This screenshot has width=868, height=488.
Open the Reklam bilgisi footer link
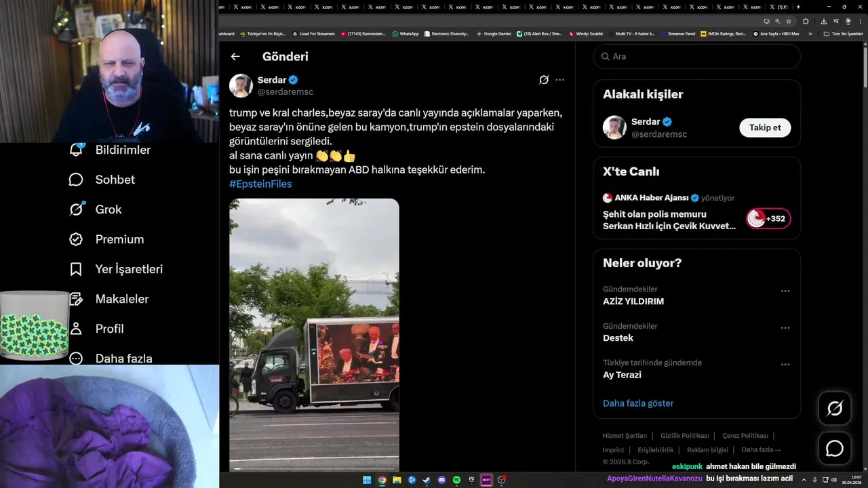click(x=707, y=450)
